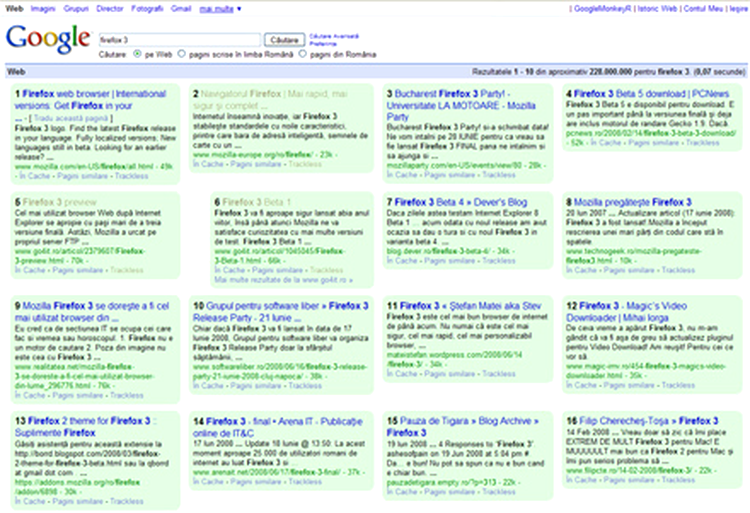Select the Web item in top navigation

pyautogui.click(x=14, y=9)
